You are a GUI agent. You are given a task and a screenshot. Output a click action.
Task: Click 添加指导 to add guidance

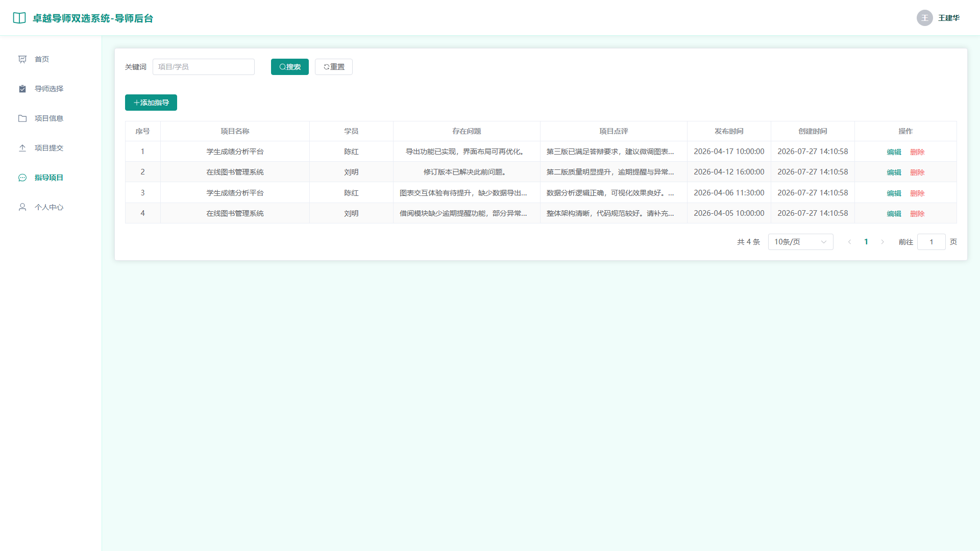[x=151, y=103]
